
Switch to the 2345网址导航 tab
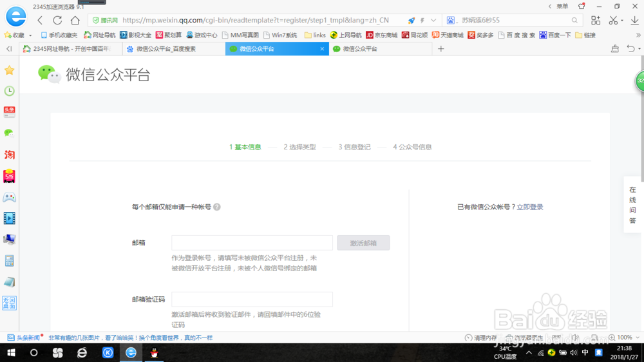[x=71, y=49]
